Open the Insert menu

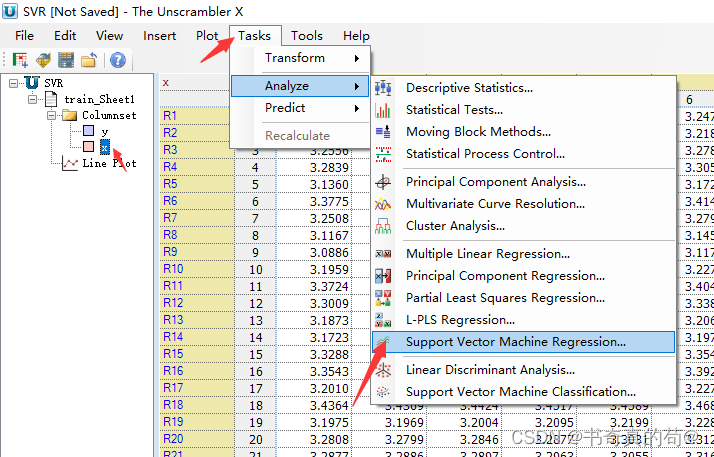pos(159,36)
